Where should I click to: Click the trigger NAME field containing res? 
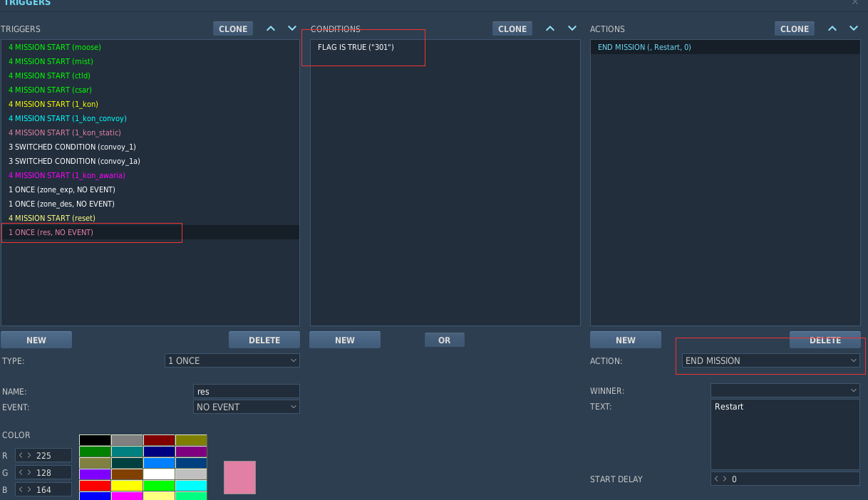click(x=247, y=392)
